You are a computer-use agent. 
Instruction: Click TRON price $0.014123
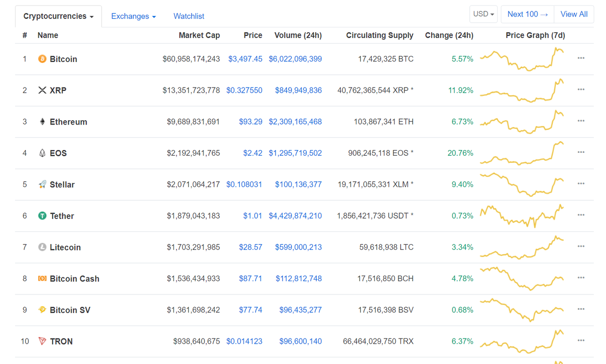pyautogui.click(x=244, y=341)
